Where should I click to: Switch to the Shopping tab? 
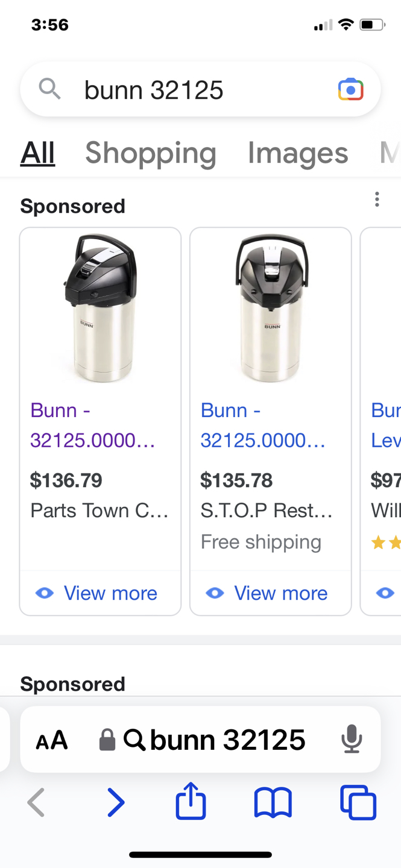[x=150, y=153]
